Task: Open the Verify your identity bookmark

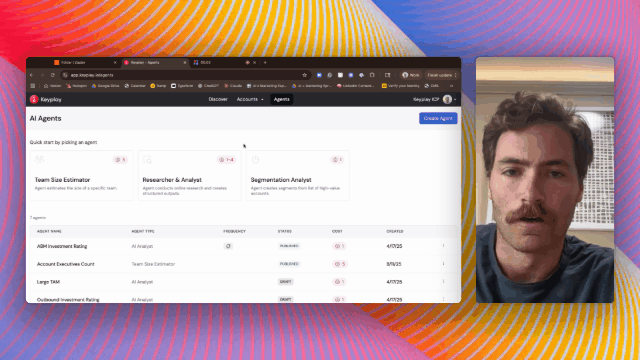Action: [x=400, y=86]
